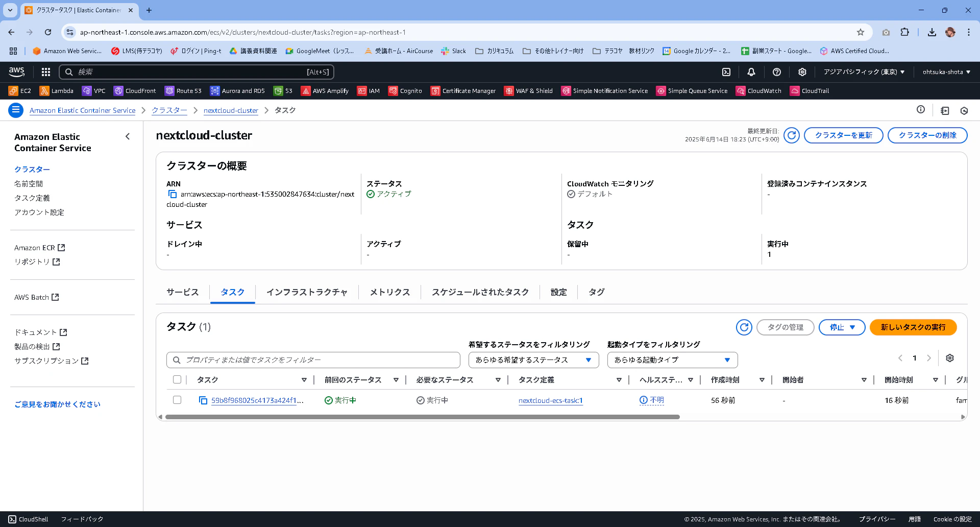Image resolution: width=980 pixels, height=527 pixels.
Task: Open the Chrome three-dot menu
Action: (969, 32)
